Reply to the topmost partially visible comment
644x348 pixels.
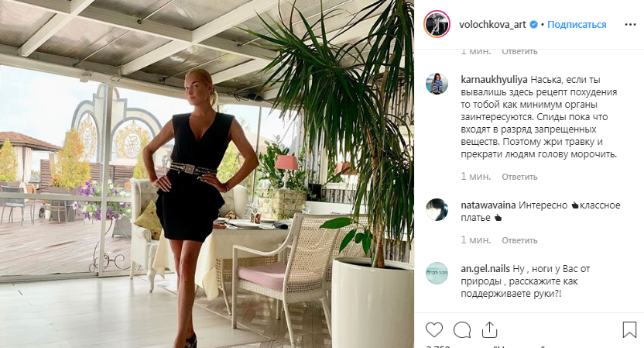519,52
